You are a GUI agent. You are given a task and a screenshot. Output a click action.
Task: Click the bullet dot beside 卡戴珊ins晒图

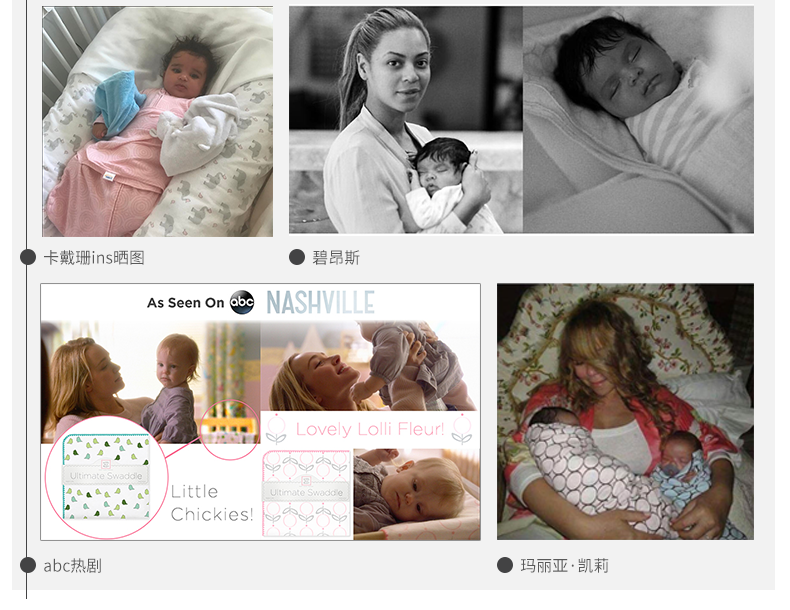(28, 257)
